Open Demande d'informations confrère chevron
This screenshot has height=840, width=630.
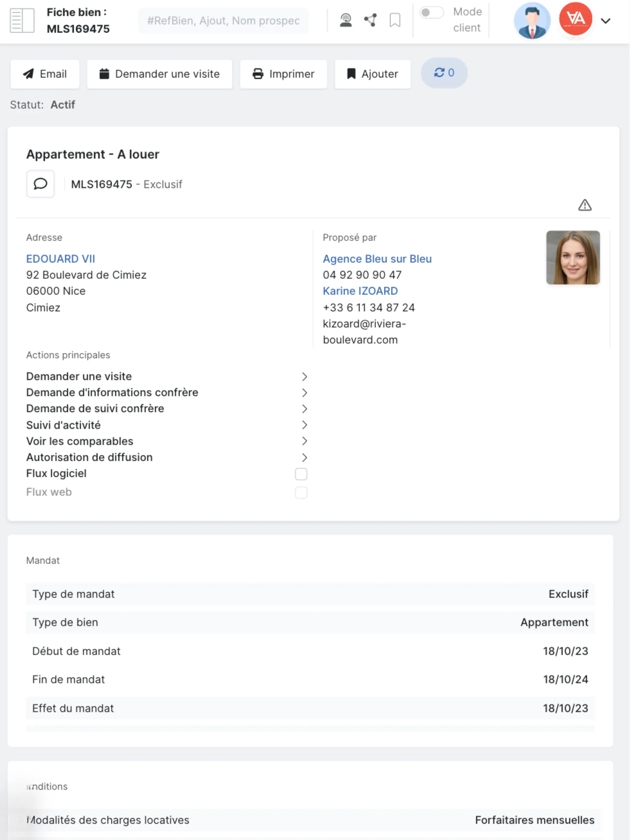[x=304, y=393]
